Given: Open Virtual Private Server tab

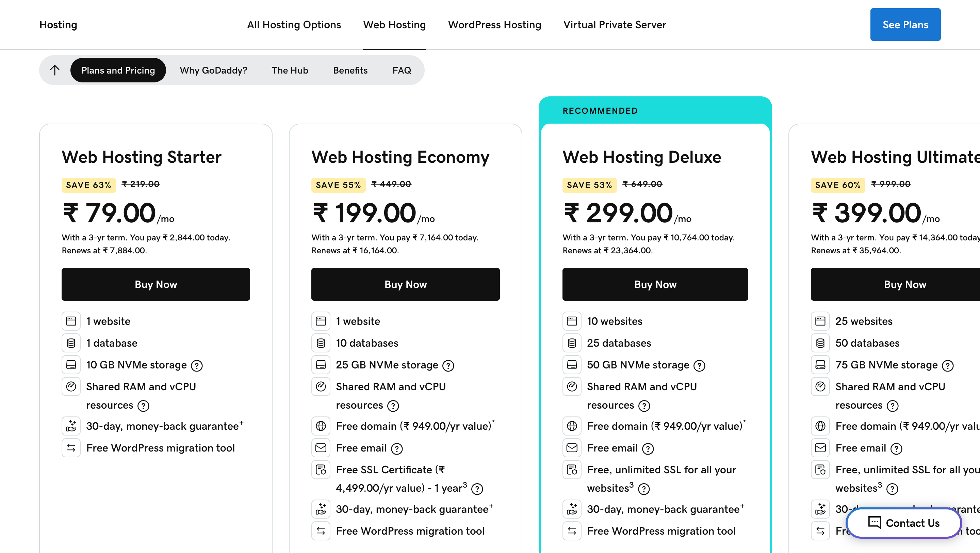Looking at the screenshot, I should coord(615,25).
